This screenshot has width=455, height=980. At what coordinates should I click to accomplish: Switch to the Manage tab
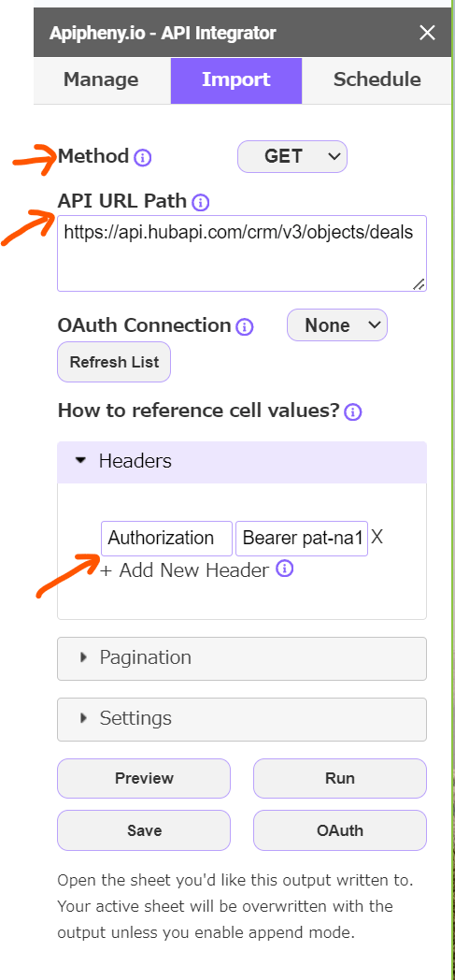point(101,80)
